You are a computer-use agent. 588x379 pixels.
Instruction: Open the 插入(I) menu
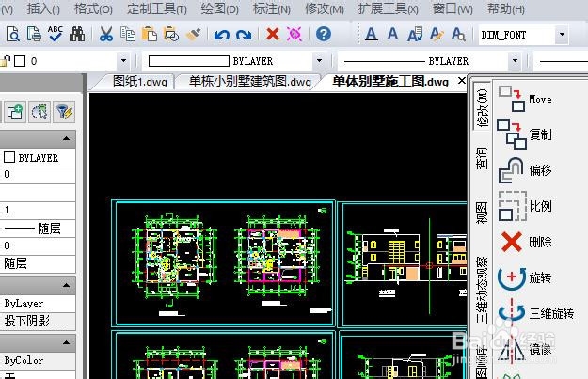[x=43, y=8]
